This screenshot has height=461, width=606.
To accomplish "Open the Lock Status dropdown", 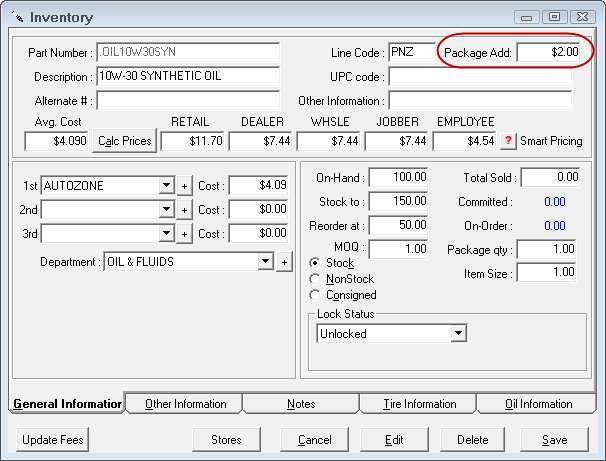I will (459, 334).
